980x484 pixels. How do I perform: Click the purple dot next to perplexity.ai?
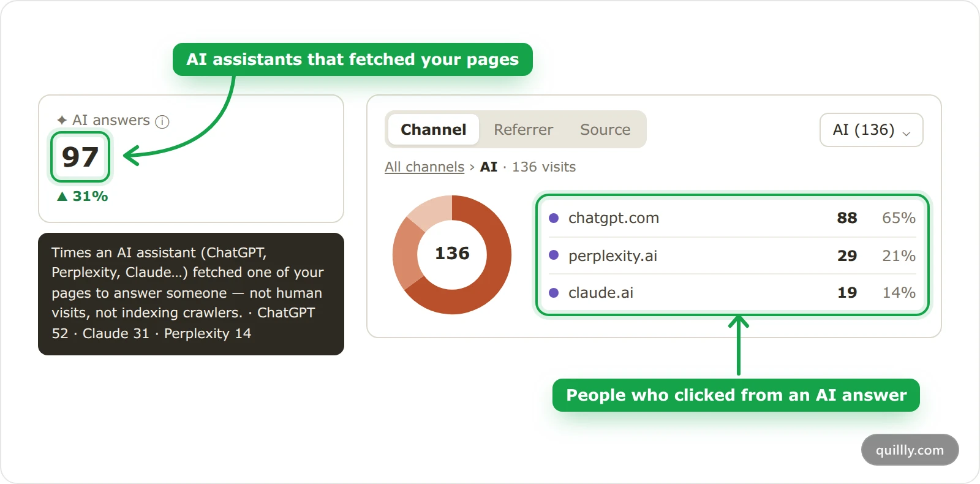(x=554, y=255)
